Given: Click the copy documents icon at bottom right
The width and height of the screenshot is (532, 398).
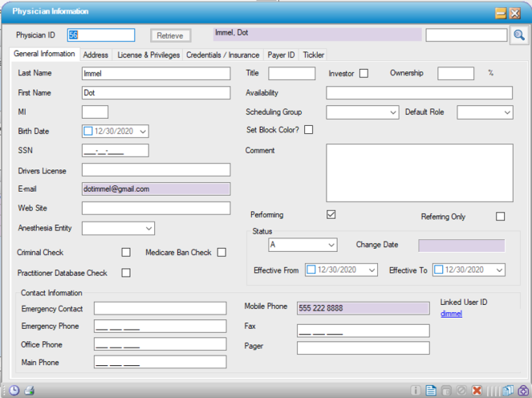Looking at the screenshot, I should point(507,391).
